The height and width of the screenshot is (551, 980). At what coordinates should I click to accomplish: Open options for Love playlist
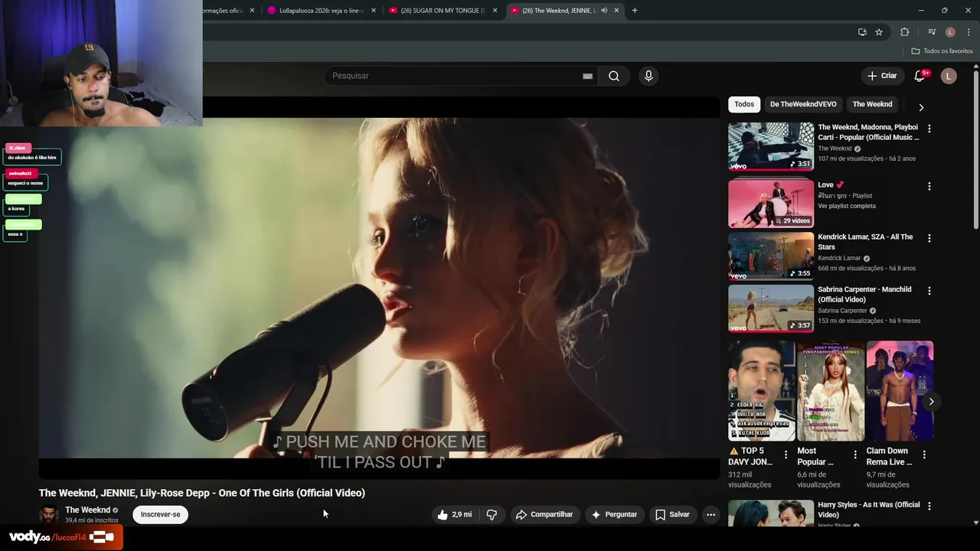point(929,186)
